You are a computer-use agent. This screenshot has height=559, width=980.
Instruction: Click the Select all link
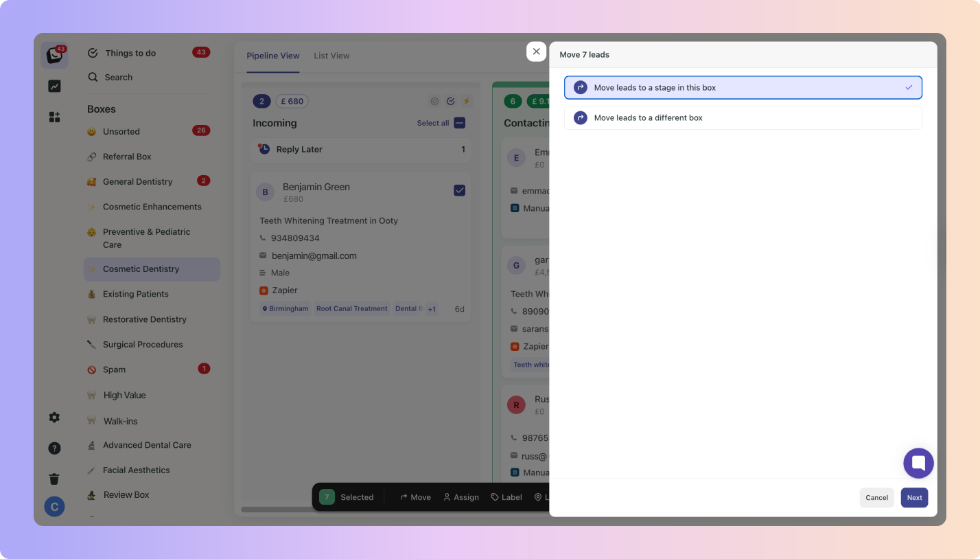point(433,123)
